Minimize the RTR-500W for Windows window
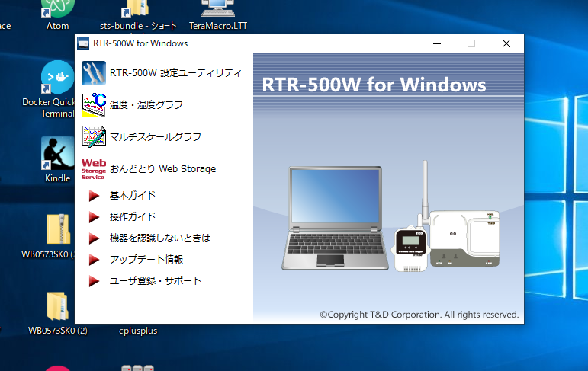Viewport: 588px width, 371px height. click(x=437, y=43)
